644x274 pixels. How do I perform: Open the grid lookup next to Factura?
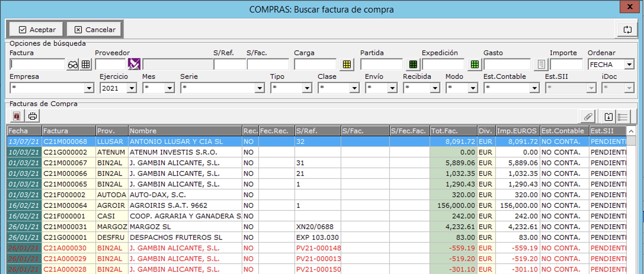(x=86, y=65)
